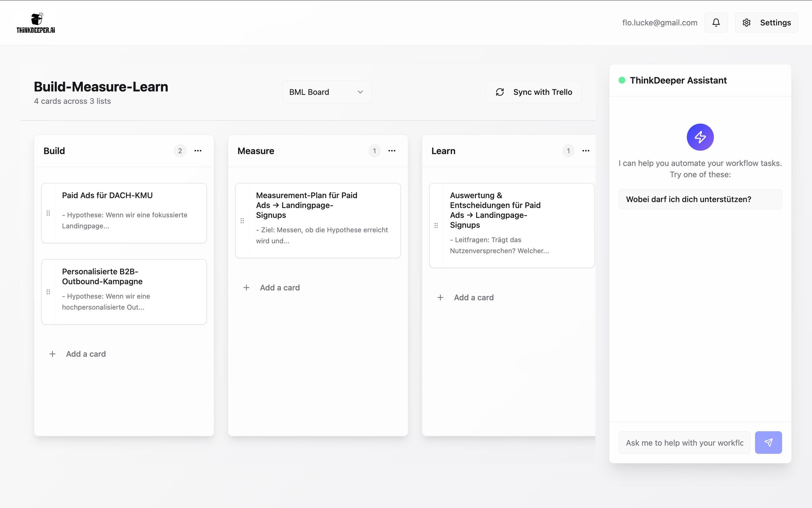Open the Measure list three-dot menu
This screenshot has height=508, width=812.
392,151
